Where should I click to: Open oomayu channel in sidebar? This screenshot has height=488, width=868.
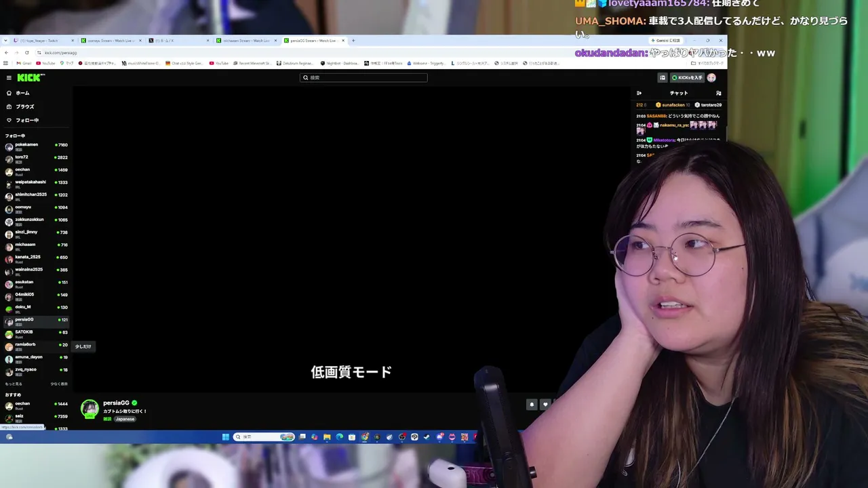point(36,208)
